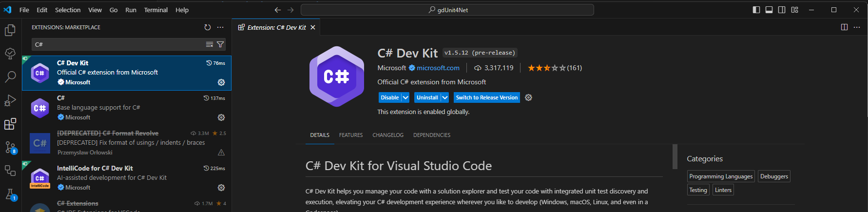The width and height of the screenshot is (868, 212).
Task: Open manage gear for C# Dev Kit in list
Action: [221, 82]
